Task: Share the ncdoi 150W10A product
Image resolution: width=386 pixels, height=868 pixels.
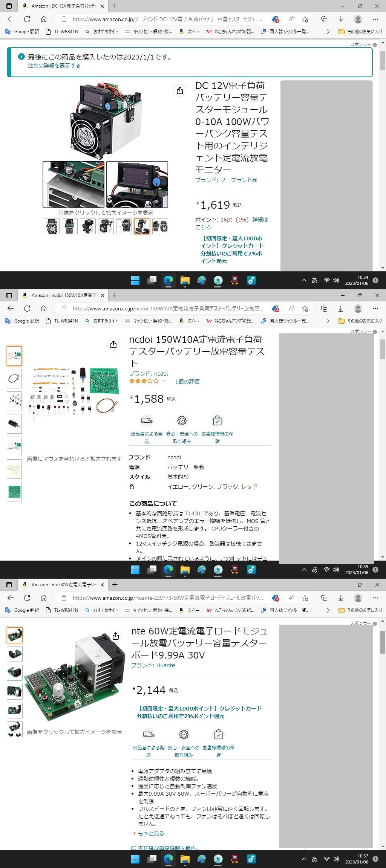Action: pyautogui.click(x=113, y=344)
